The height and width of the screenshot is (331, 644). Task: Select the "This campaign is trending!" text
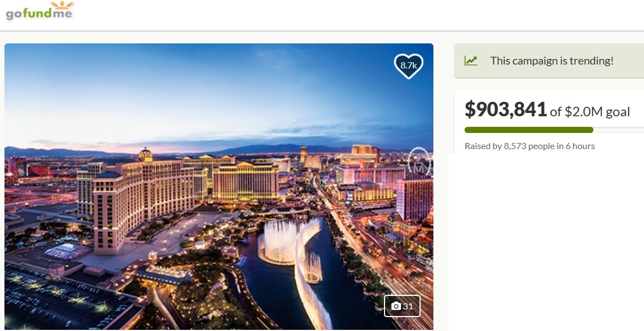(x=552, y=61)
